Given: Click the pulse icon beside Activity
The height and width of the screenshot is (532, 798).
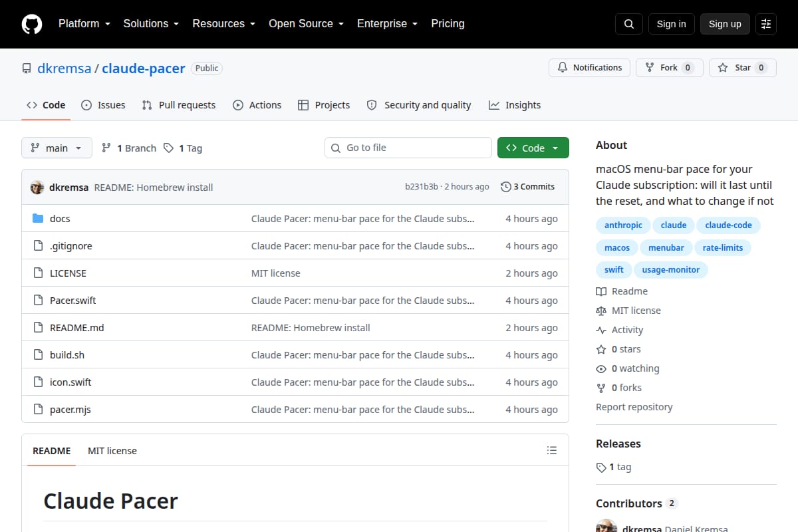Looking at the screenshot, I should pyautogui.click(x=601, y=330).
